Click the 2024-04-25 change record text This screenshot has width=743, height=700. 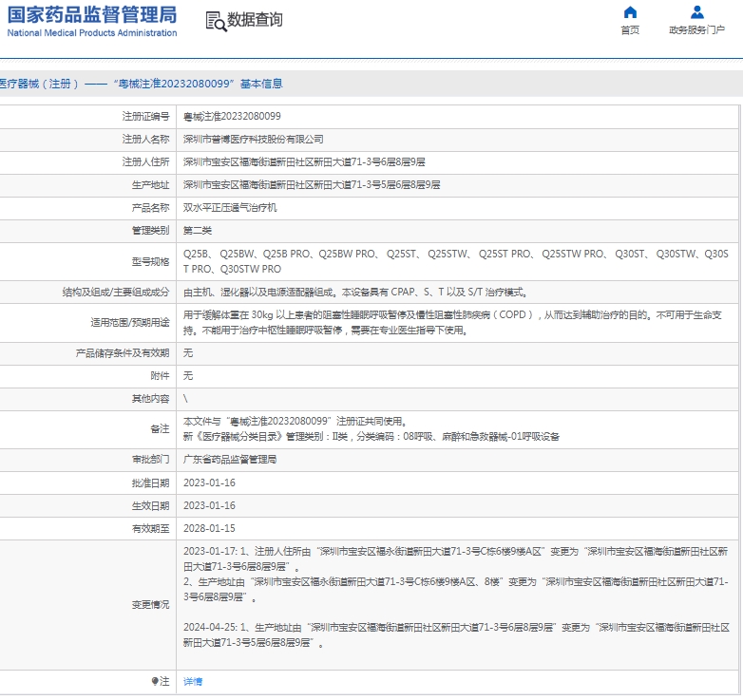pos(456,635)
